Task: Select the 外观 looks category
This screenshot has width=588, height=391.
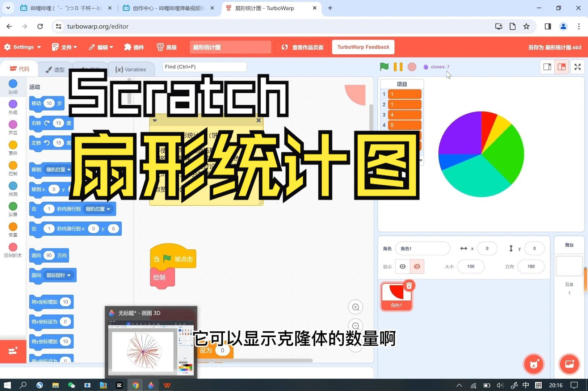Action: click(13, 108)
